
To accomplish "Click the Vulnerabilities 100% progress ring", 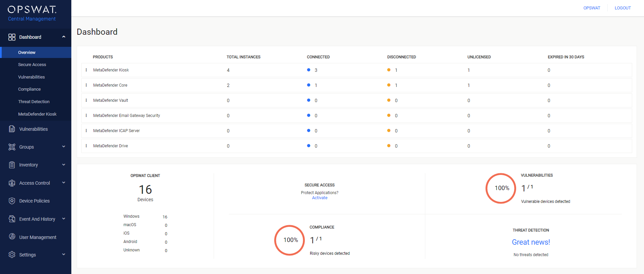I will click(501, 188).
